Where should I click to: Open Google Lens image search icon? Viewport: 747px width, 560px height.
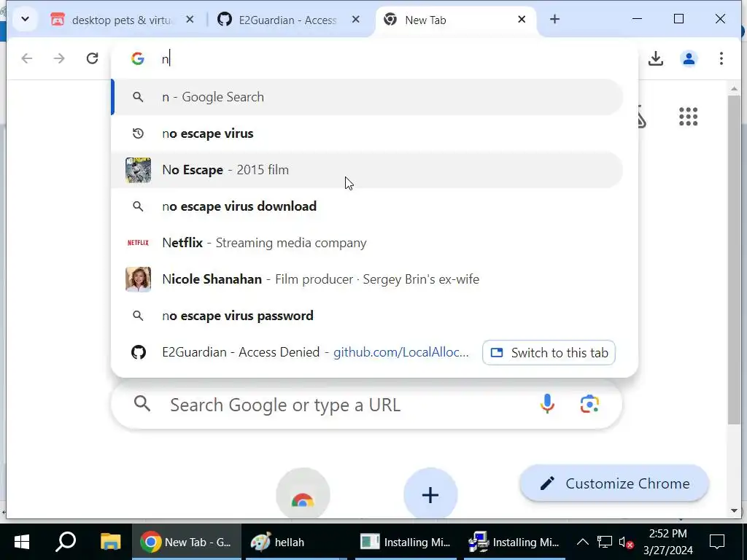(589, 404)
